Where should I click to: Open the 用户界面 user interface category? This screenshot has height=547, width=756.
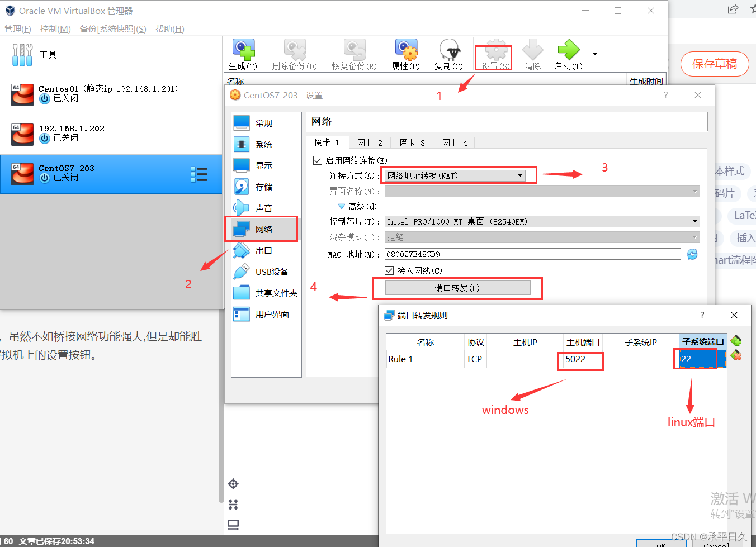click(266, 314)
